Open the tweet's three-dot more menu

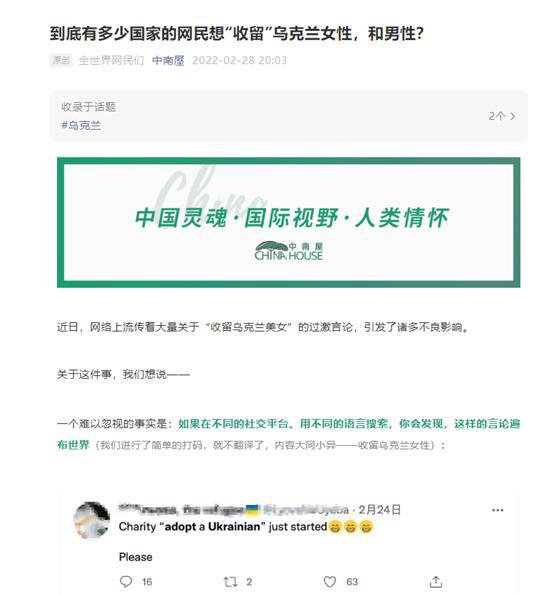pyautogui.click(x=498, y=510)
